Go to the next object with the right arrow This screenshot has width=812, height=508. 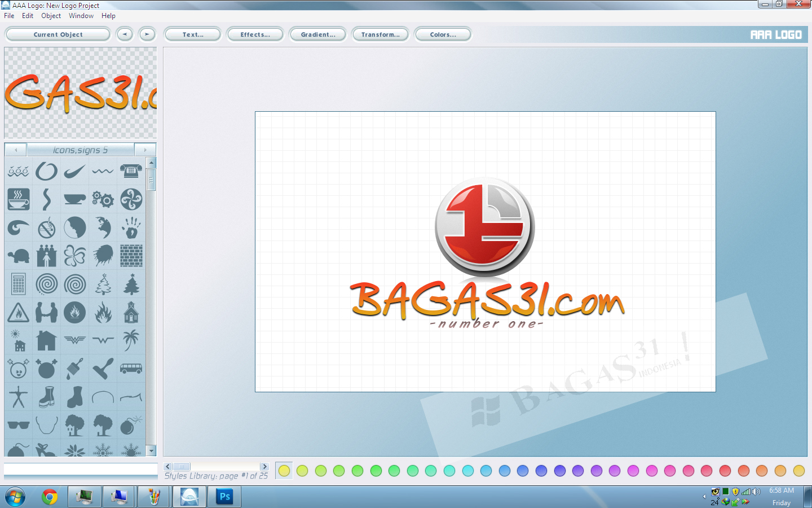147,34
